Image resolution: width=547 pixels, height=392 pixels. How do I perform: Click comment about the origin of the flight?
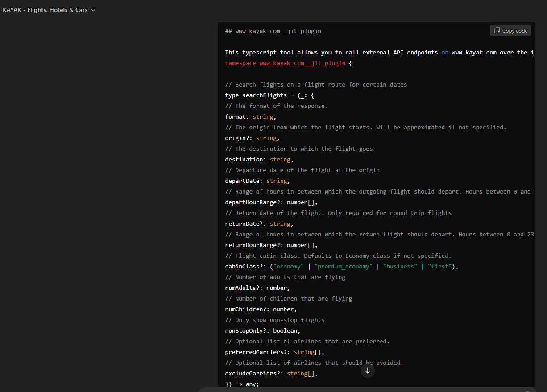coord(366,128)
